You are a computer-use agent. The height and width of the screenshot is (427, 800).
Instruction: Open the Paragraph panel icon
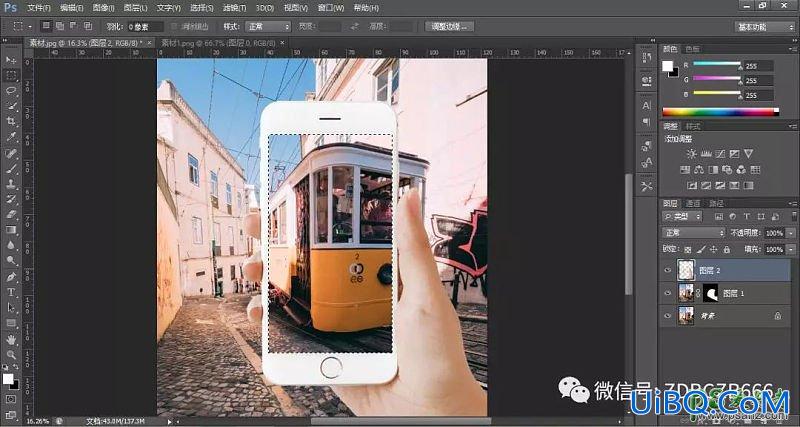[646, 122]
